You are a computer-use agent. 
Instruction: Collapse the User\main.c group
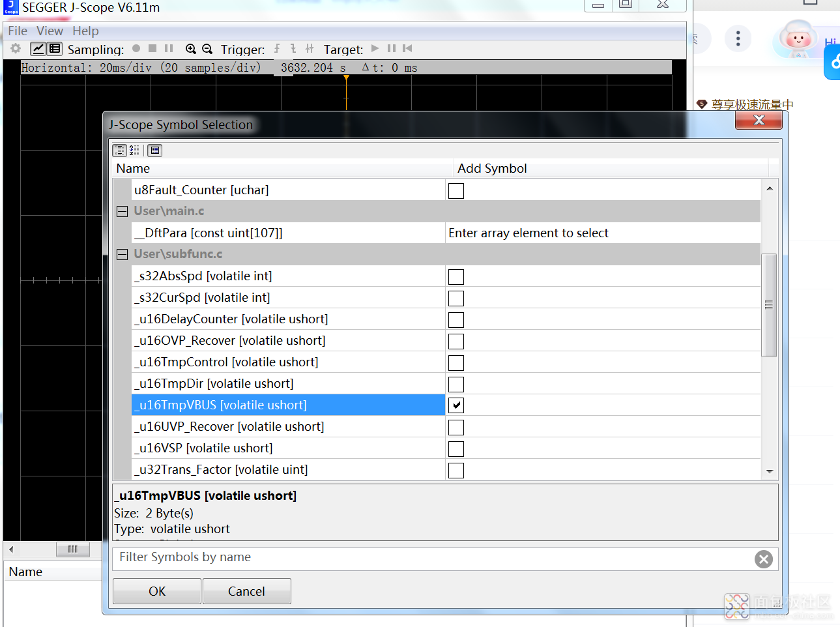[122, 211]
